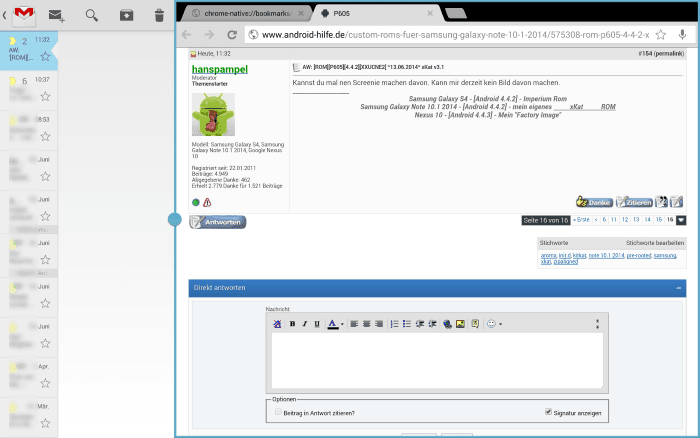Viewport: 700px width, 438px height.
Task: Focus the Nachricht message text area
Action: [437, 360]
